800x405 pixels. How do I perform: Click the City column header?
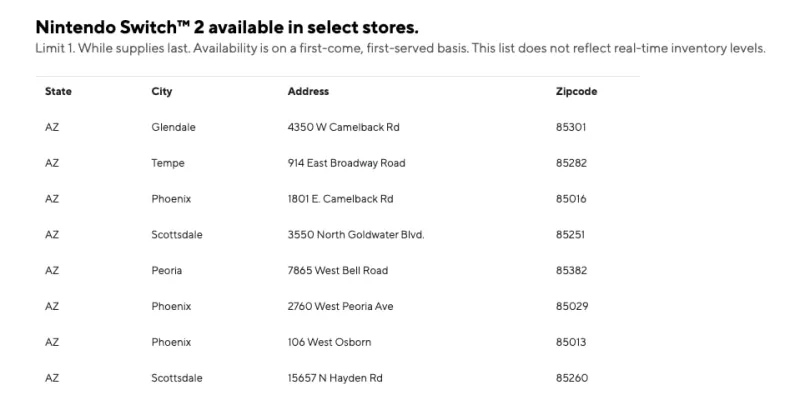pos(162,92)
